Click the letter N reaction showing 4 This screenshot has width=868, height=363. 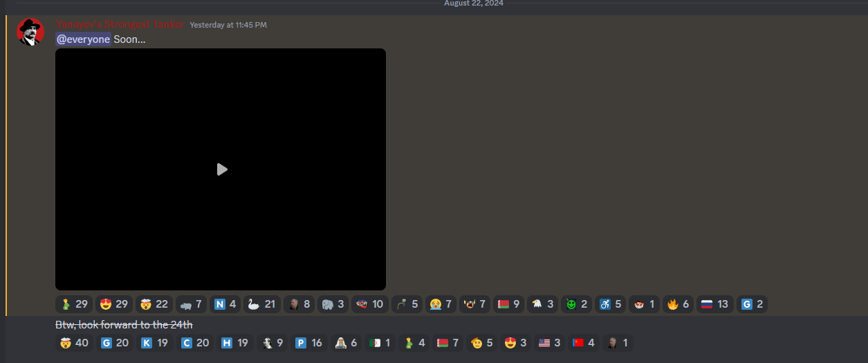pyautogui.click(x=225, y=304)
